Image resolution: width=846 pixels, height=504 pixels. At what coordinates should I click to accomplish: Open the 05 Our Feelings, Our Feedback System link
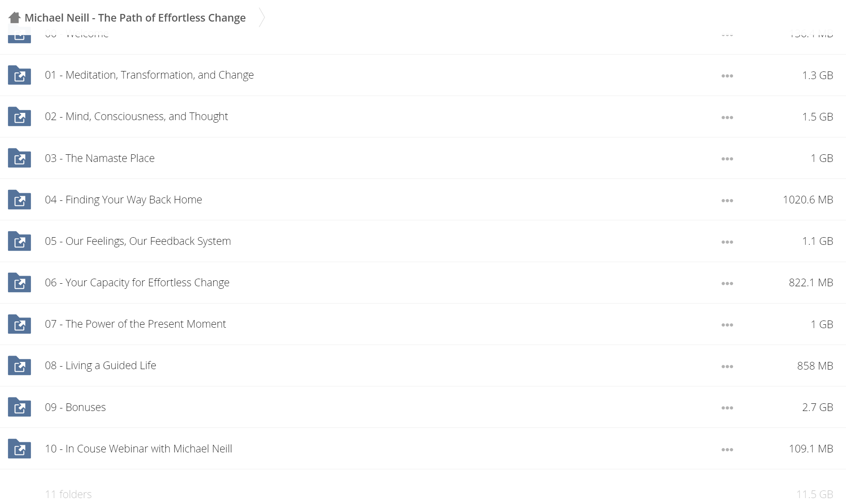pos(138,241)
